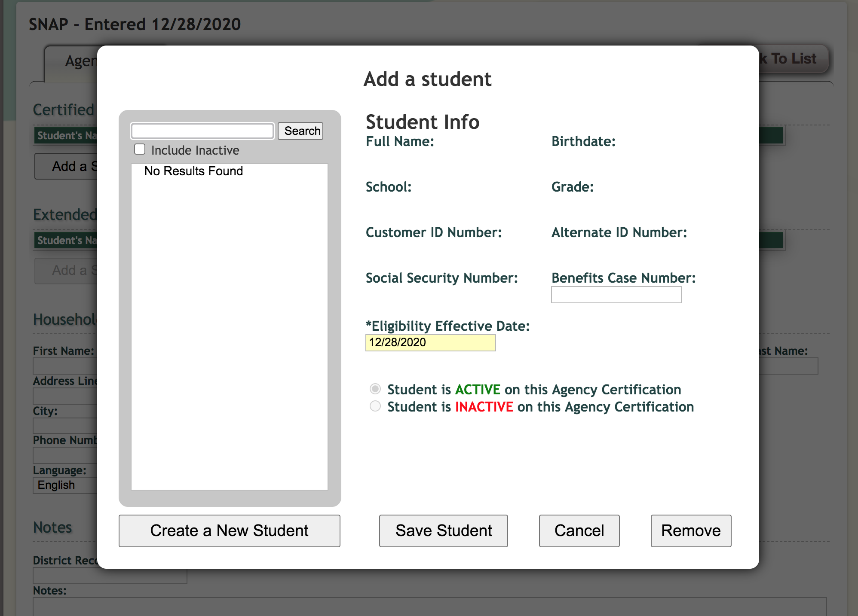The image size is (858, 616).
Task: Click Cancel in the Add a student dialog
Action: point(579,531)
